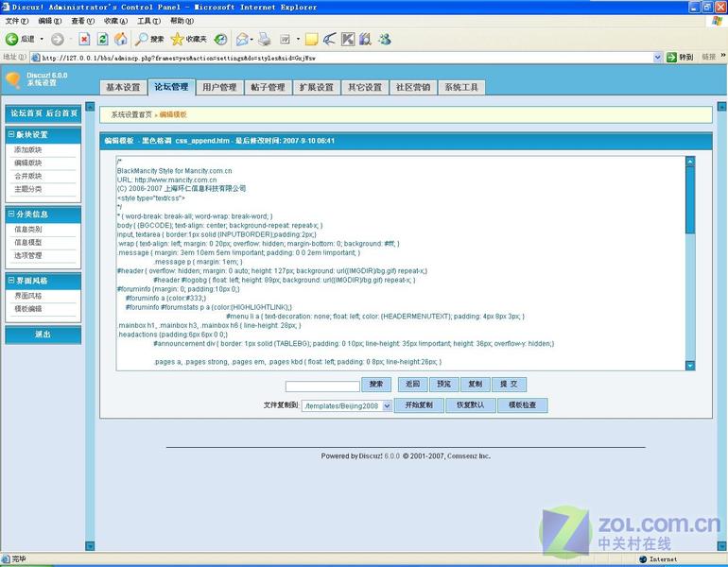
Task: Click the black K icon in toolbar
Action: click(x=348, y=40)
